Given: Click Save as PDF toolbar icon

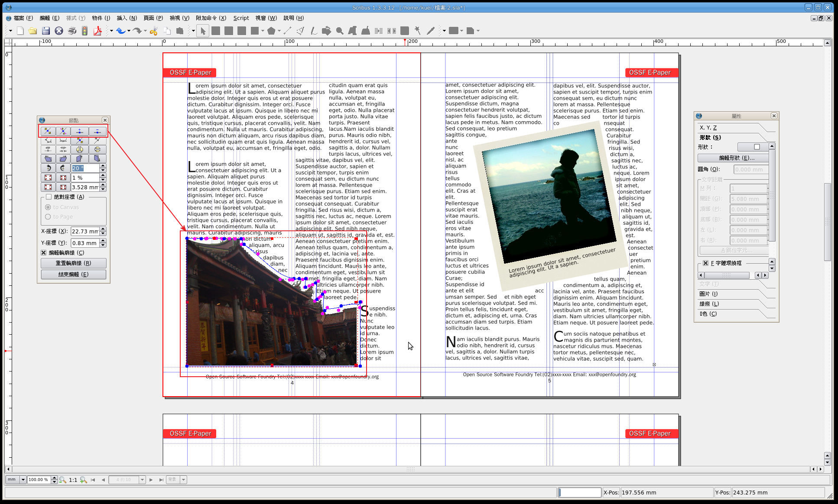Looking at the screenshot, I should [97, 31].
